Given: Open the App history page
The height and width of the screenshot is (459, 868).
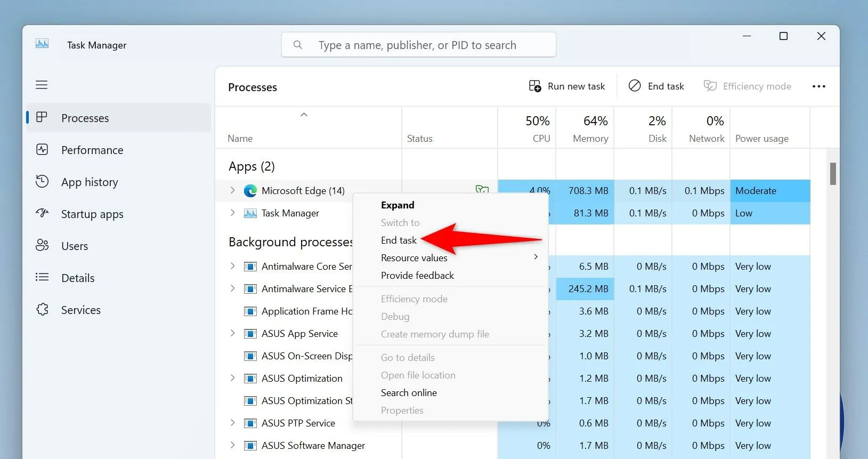Looking at the screenshot, I should coord(119,182).
